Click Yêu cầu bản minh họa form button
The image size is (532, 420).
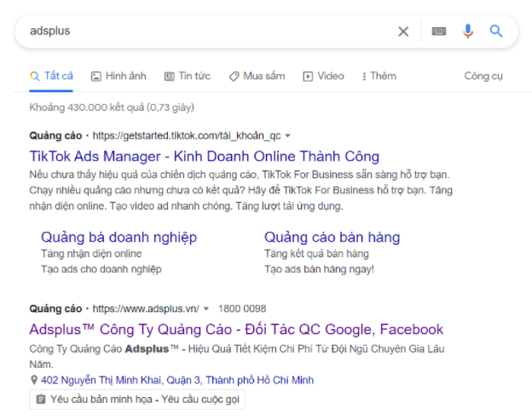[137, 400]
